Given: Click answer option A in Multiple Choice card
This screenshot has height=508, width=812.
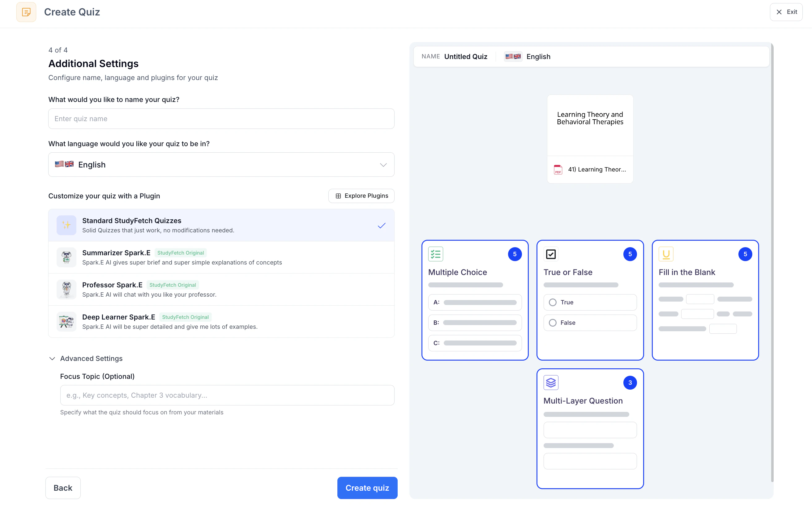Looking at the screenshot, I should point(475,303).
